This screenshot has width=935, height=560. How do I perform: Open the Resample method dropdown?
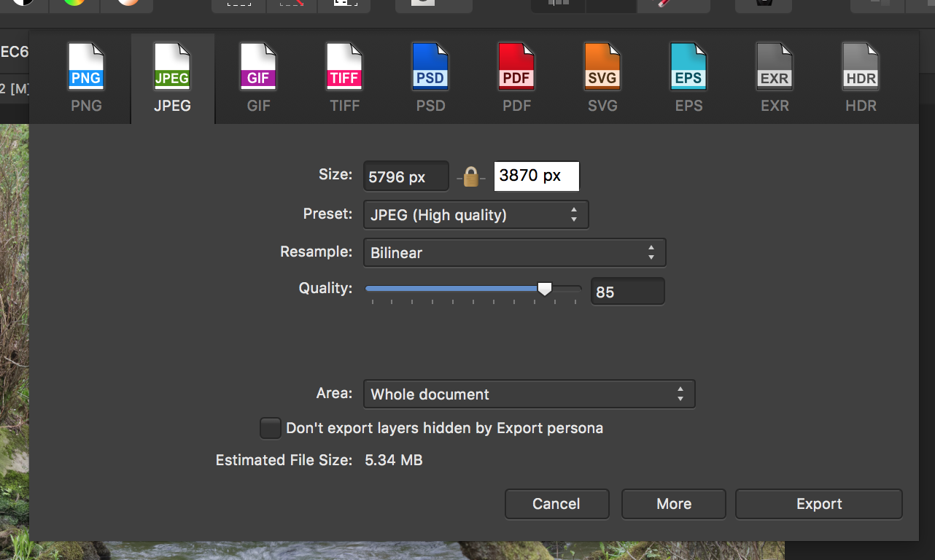[x=515, y=252]
